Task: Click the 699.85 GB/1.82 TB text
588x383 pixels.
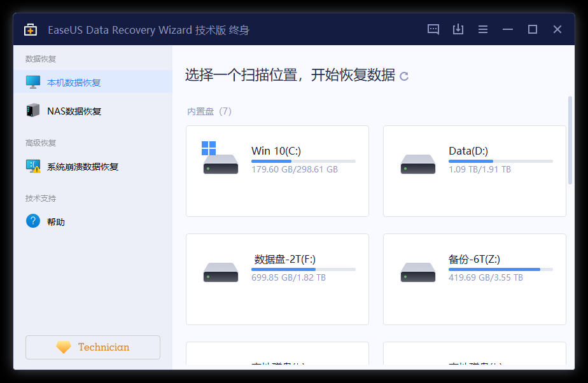Action: (x=288, y=277)
